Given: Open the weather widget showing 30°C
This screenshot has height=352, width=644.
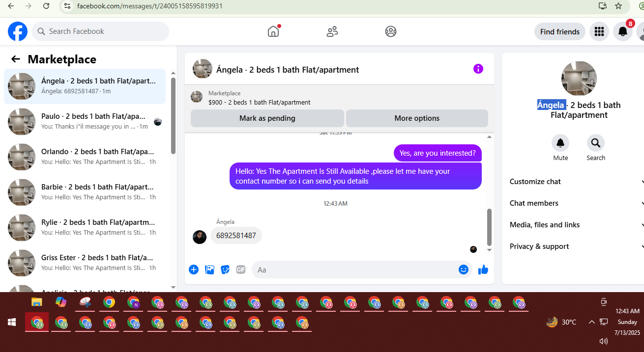Looking at the screenshot, I should (561, 322).
